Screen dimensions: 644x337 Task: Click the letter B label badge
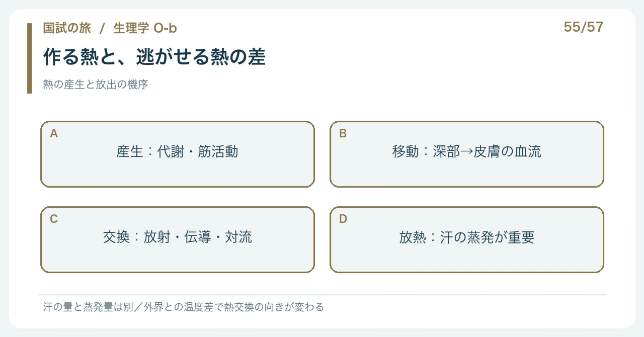pos(343,133)
